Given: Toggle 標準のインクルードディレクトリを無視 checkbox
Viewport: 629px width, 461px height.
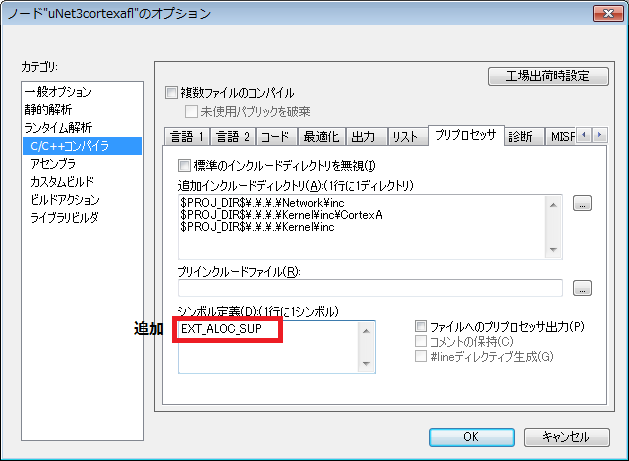Looking at the screenshot, I should 184,165.
